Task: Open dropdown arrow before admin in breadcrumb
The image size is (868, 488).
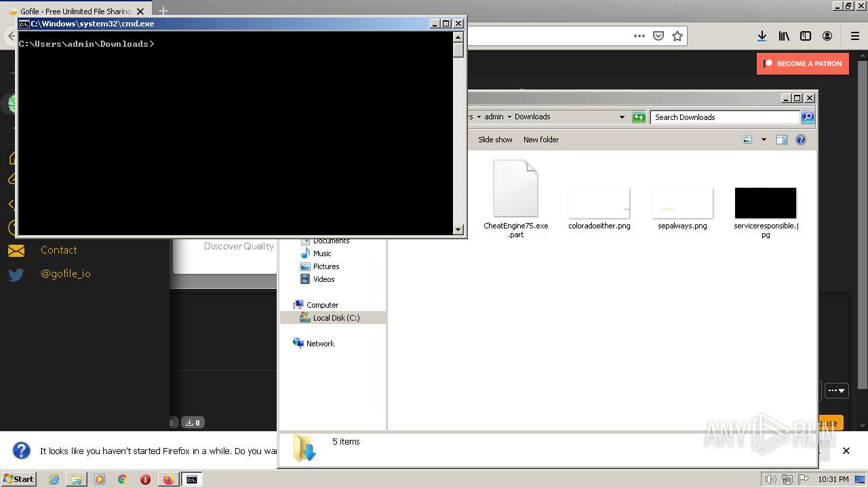Action: click(x=479, y=117)
